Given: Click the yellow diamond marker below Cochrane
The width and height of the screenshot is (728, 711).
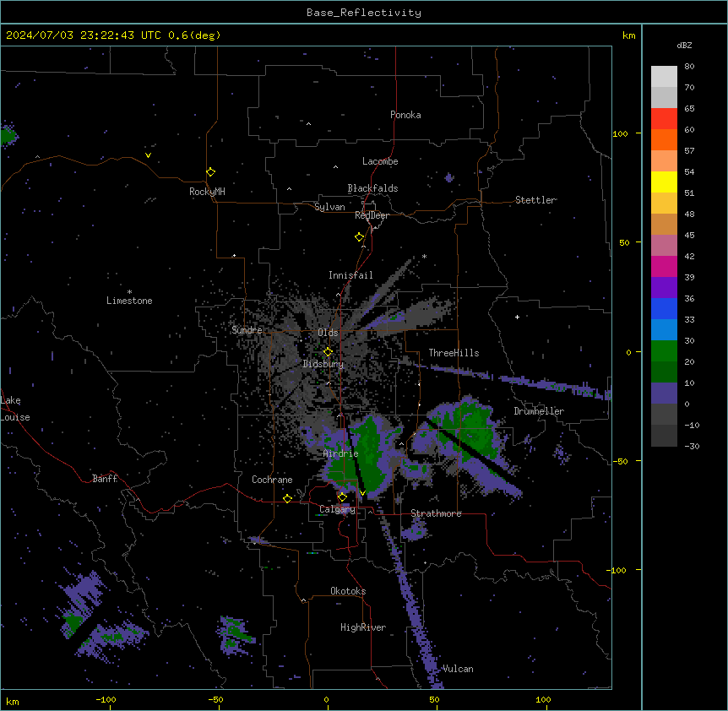Looking at the screenshot, I should (287, 499).
